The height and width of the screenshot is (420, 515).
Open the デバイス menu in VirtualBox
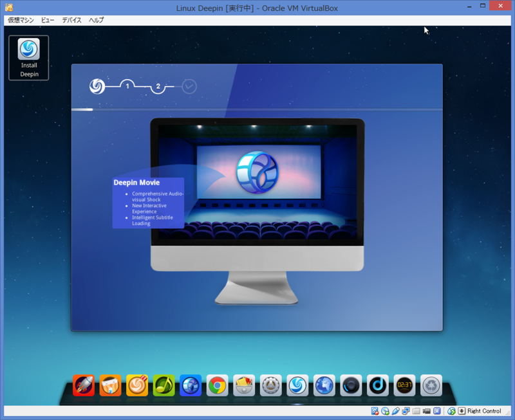(71, 20)
